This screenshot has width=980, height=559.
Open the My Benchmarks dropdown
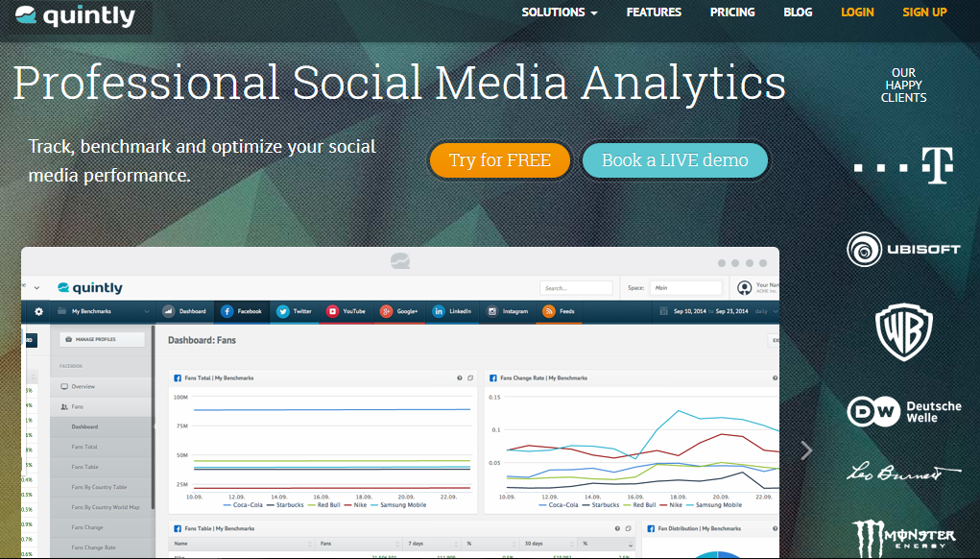(104, 311)
